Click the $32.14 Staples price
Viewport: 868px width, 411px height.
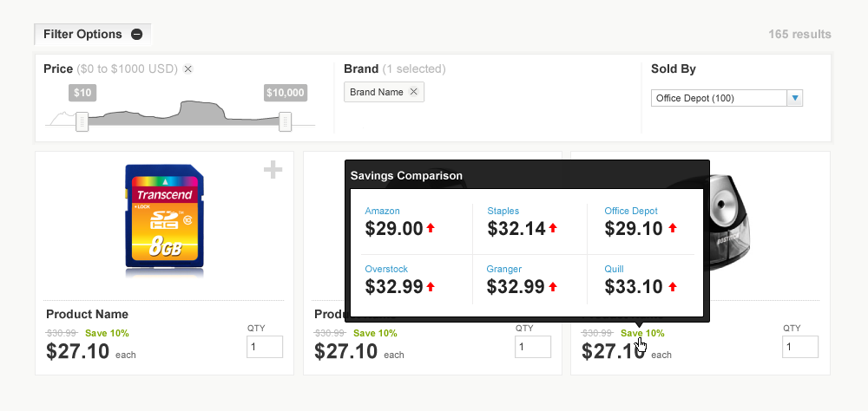516,228
